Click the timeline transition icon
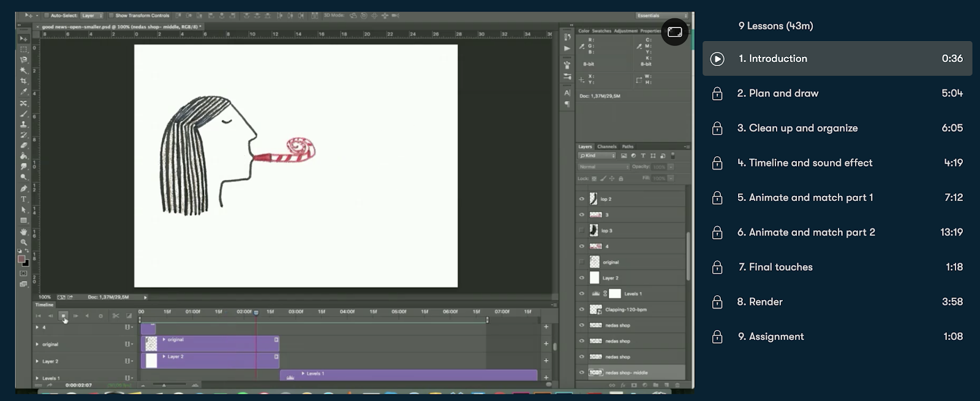The image size is (980, 401). click(129, 316)
